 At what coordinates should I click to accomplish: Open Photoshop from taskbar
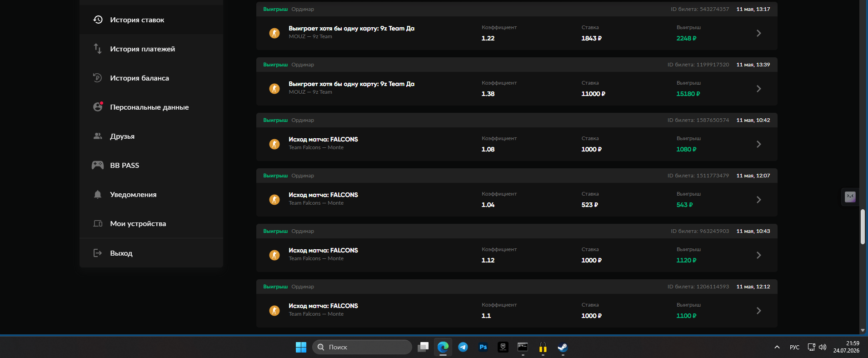(483, 347)
